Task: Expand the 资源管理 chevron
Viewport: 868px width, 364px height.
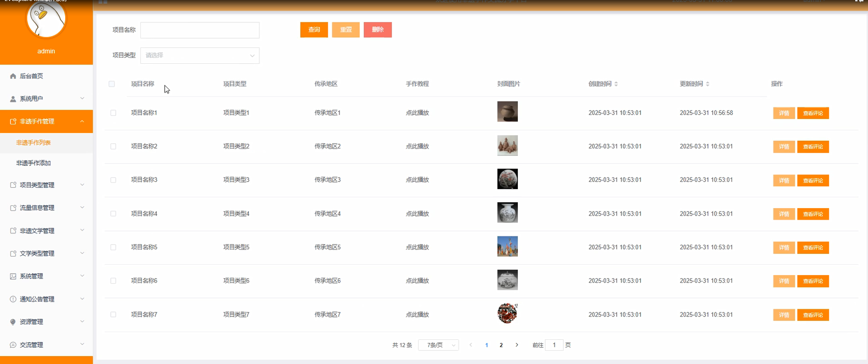Action: coord(82,321)
